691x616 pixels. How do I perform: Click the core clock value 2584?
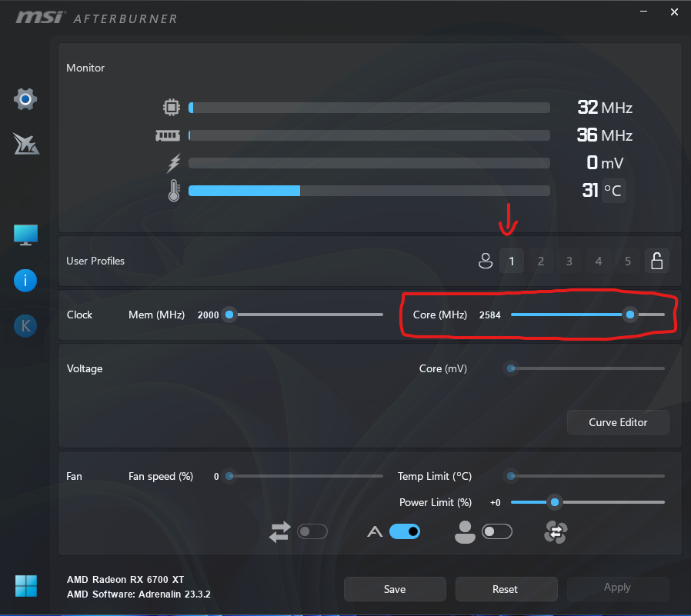click(x=489, y=315)
